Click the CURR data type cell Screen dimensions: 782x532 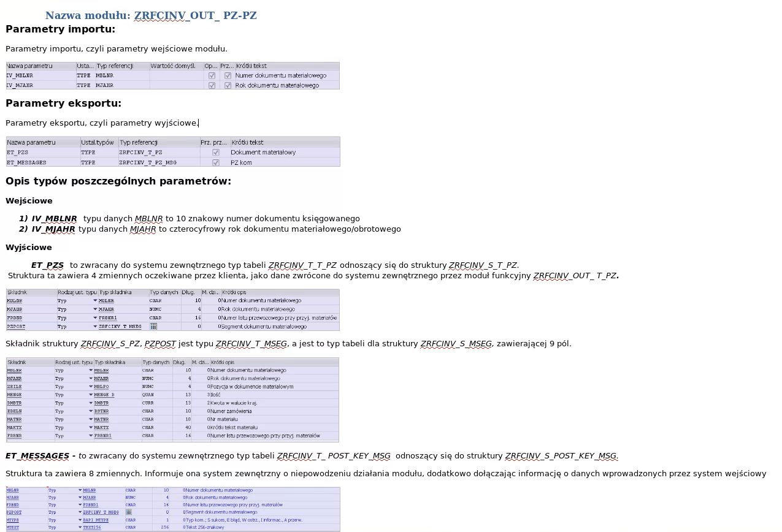coord(148,403)
